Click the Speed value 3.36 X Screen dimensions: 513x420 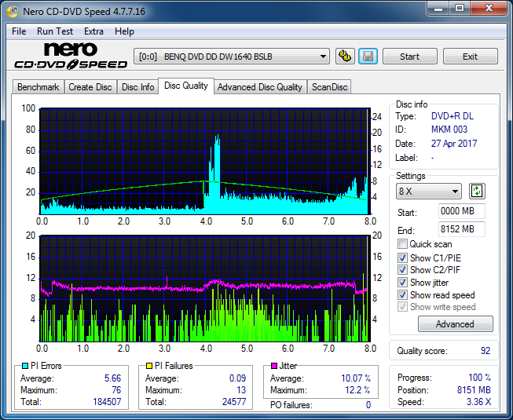point(478,402)
